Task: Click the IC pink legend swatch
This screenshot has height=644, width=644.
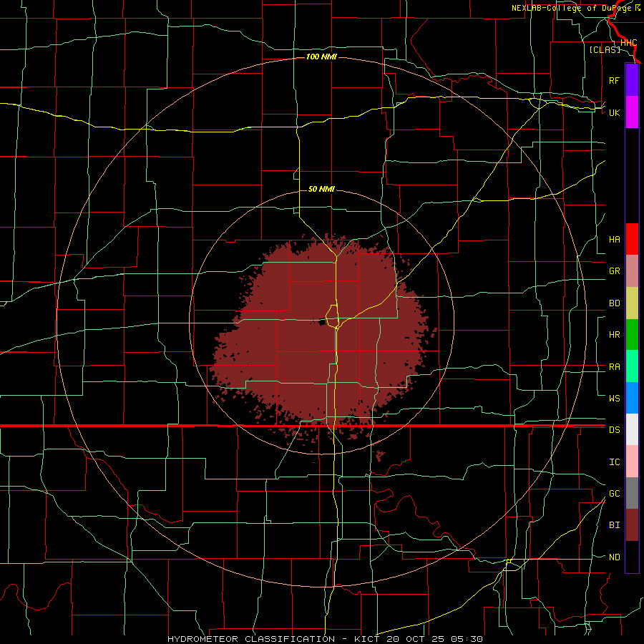Action: (632, 462)
